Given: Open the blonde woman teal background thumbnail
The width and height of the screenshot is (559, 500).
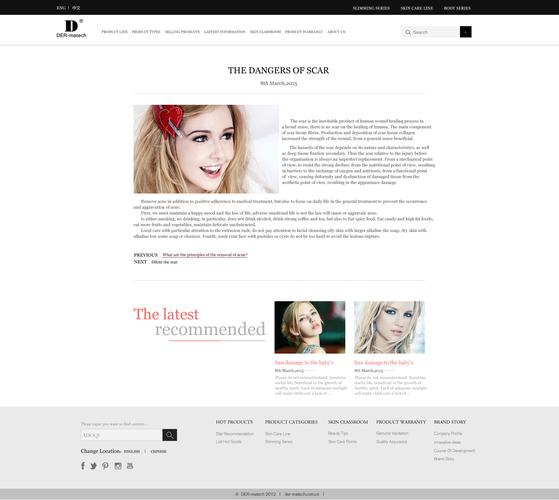Looking at the screenshot, I should point(310,327).
